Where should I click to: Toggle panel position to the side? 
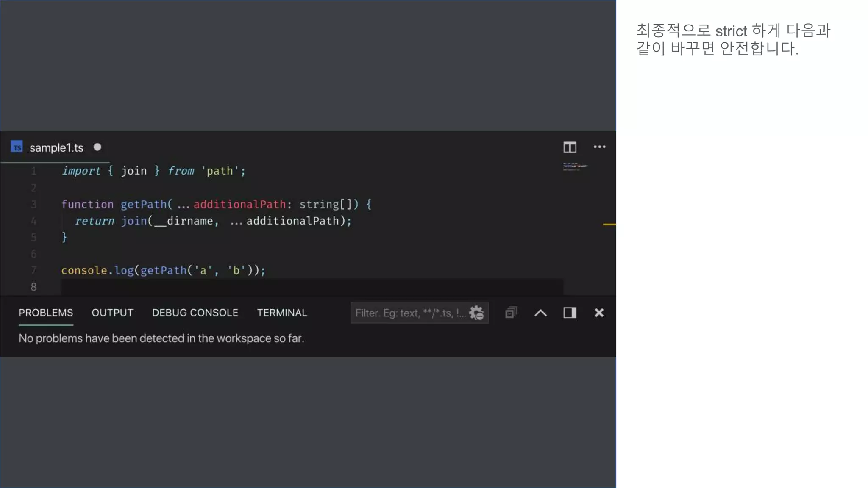pos(570,313)
